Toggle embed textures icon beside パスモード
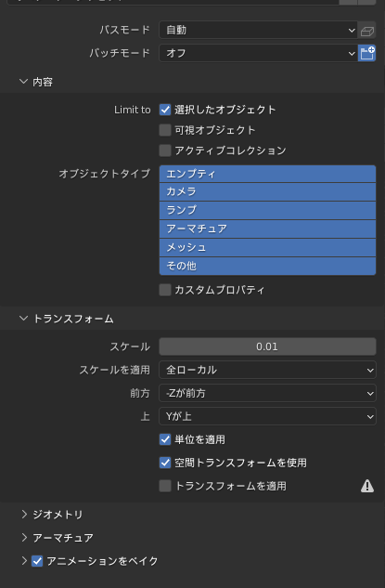 [367, 31]
